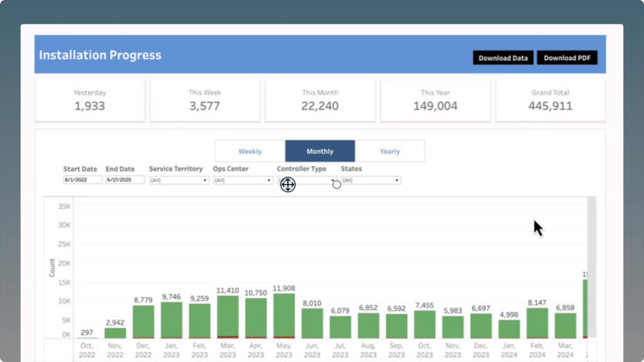The image size is (644, 362).
Task: Click the Grand Total summary card
Action: (550, 100)
